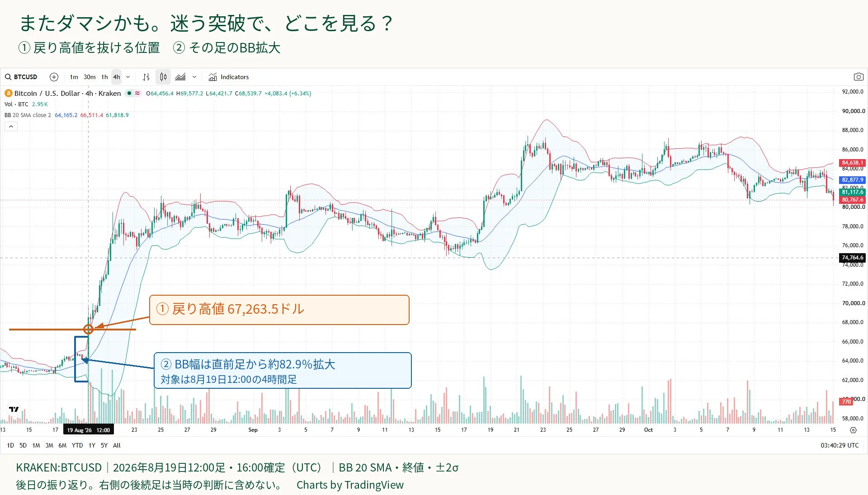Choose the area chart style
The image size is (868, 495).
point(180,77)
